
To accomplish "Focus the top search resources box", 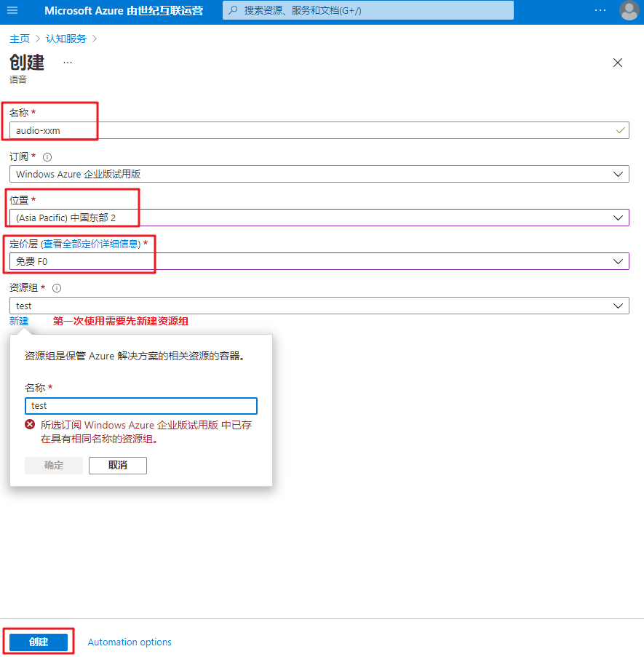I will point(368,10).
